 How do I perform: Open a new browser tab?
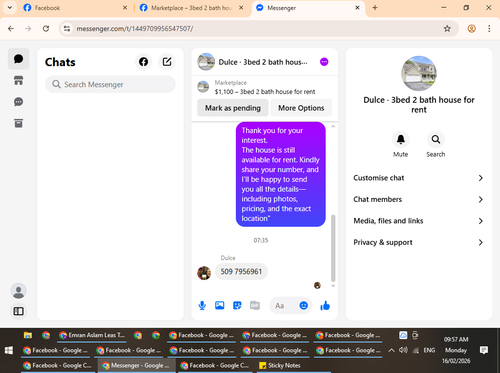coord(375,8)
